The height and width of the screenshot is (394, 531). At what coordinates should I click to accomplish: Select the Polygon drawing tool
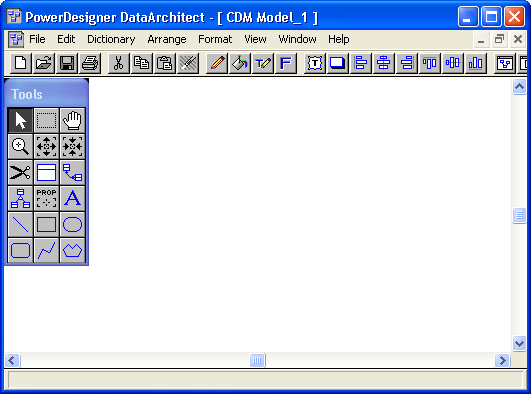tap(72, 251)
